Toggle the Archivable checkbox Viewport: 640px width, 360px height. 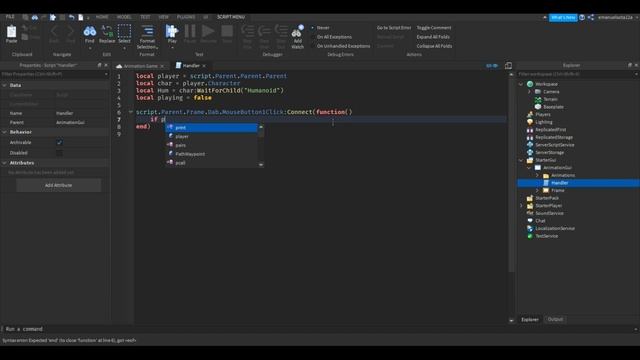[59, 142]
